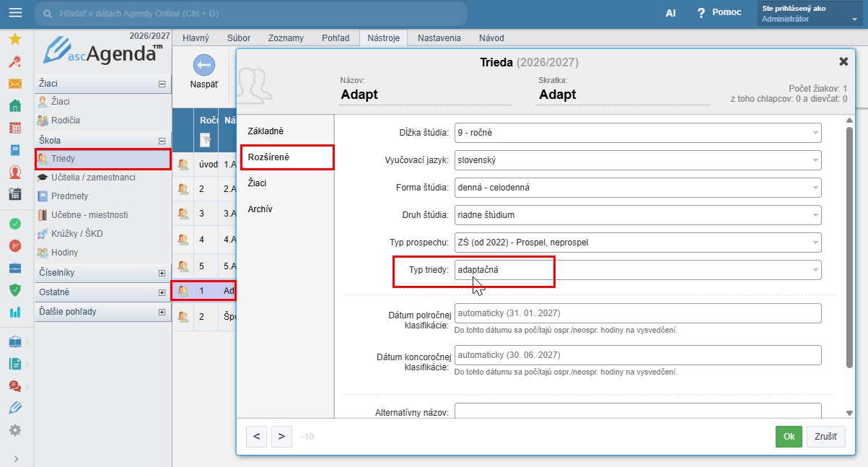Image resolution: width=868 pixels, height=467 pixels.
Task: Open the Pomoc question mark help
Action: [719, 13]
